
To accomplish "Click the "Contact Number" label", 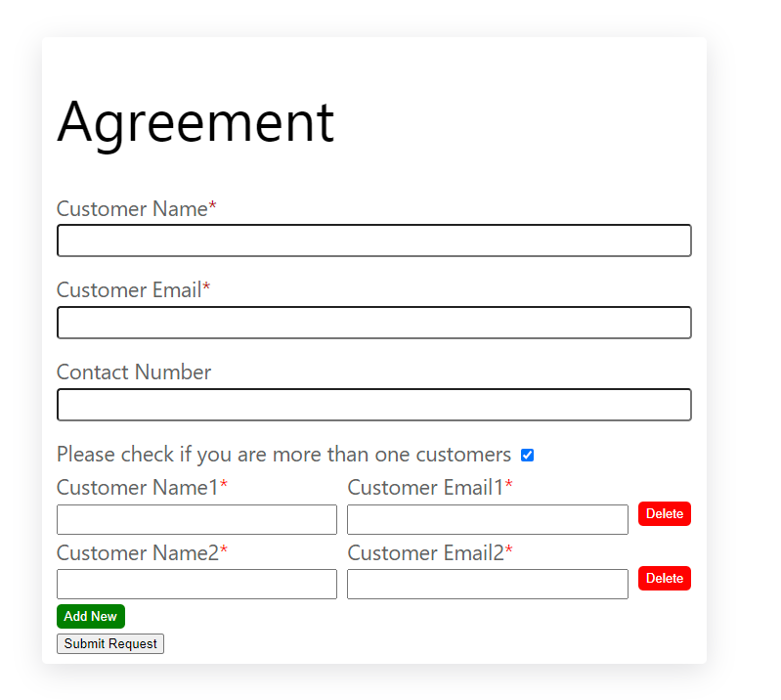I will pyautogui.click(x=134, y=372).
